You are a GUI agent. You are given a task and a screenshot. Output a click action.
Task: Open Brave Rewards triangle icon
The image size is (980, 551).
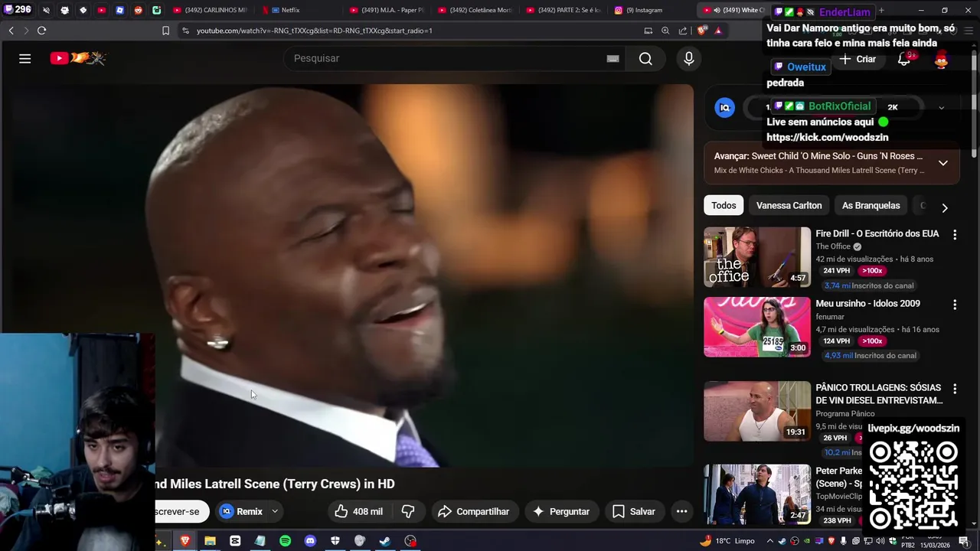click(718, 31)
